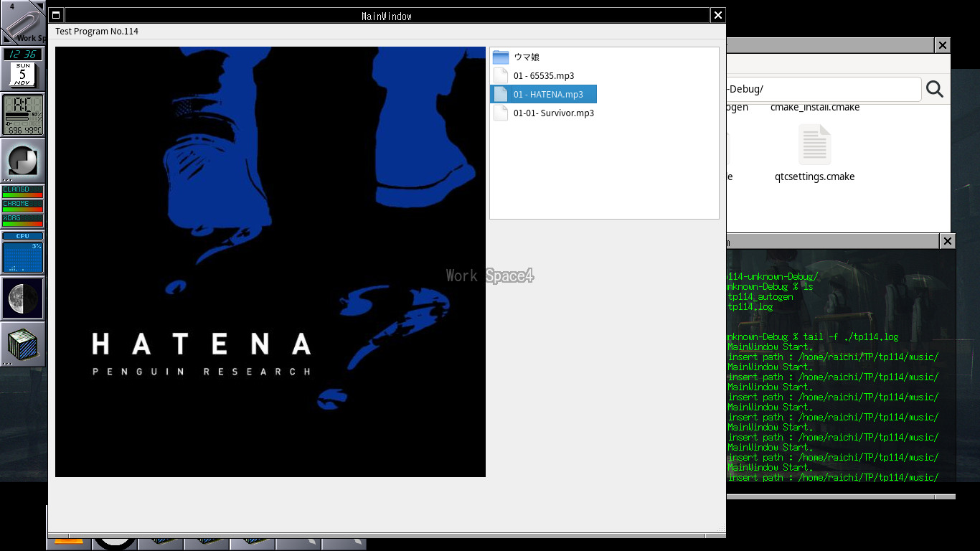Select the XORG process bar in dock monitor
This screenshot has width=980, height=551.
tap(23, 220)
